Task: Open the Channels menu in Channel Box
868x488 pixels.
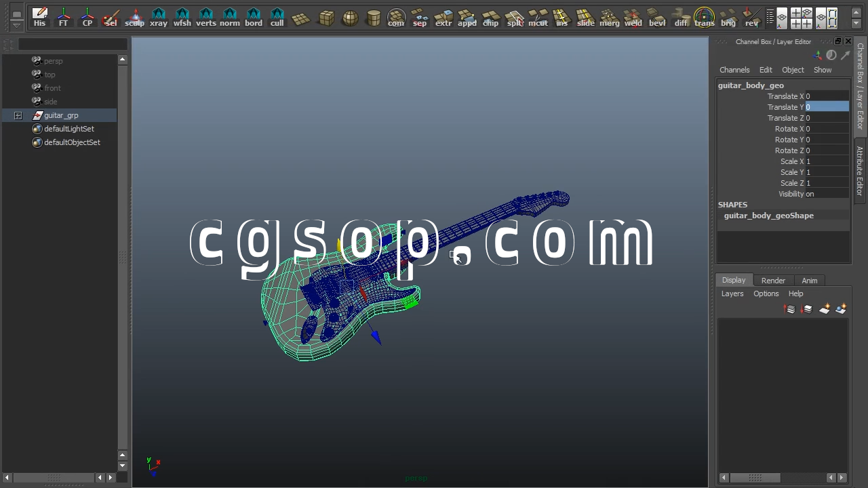Action: [x=734, y=70]
